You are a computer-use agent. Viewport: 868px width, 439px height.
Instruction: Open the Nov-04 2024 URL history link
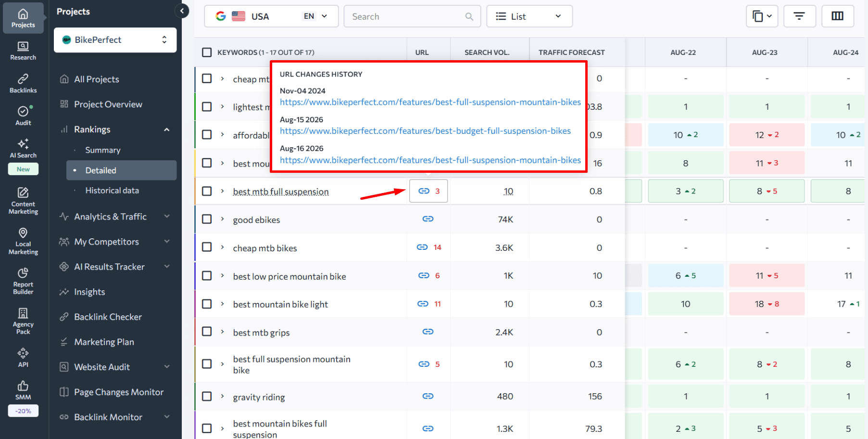[x=430, y=102]
